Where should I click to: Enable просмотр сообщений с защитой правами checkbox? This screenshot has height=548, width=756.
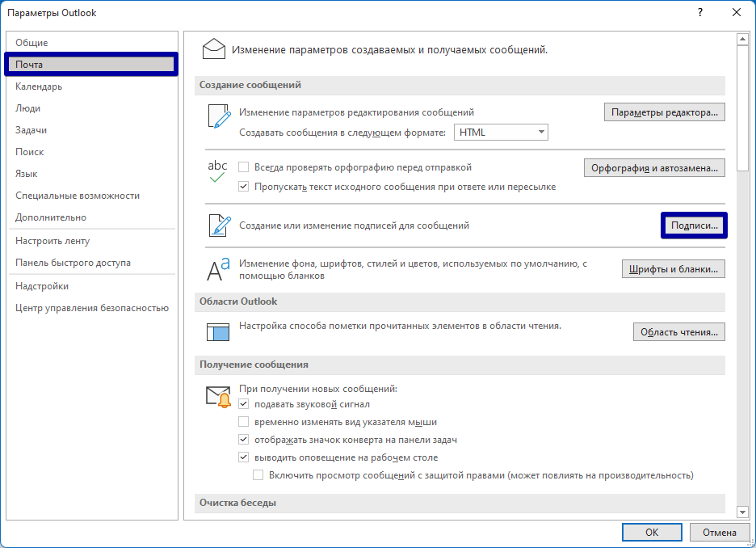258,475
